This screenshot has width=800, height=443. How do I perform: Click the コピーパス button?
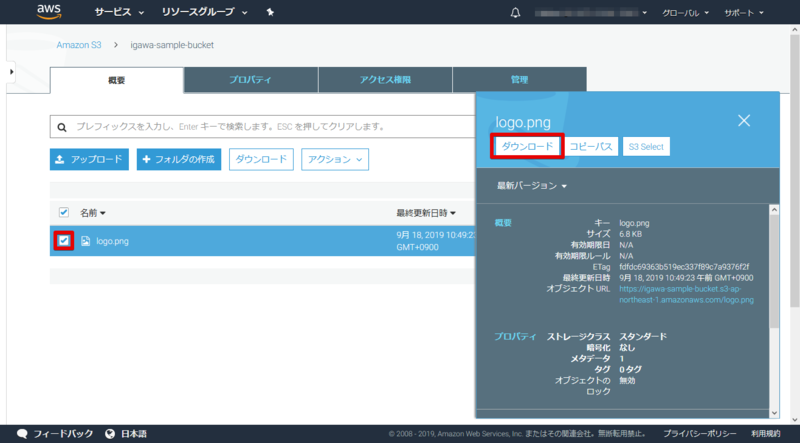tap(591, 146)
